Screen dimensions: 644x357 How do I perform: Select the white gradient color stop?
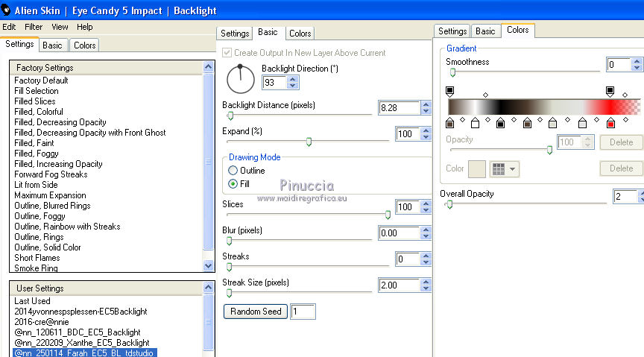(x=476, y=123)
